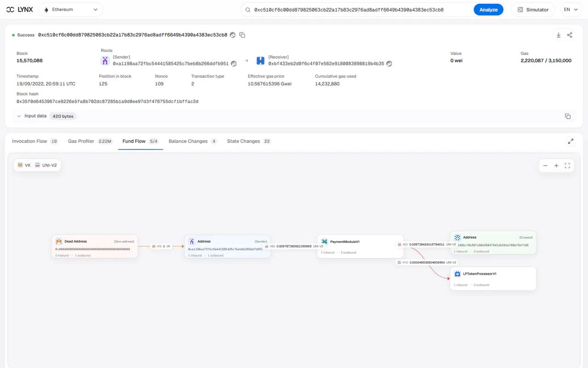Image resolution: width=588 pixels, height=368 pixels.
Task: Copy the input data
Action: tap(568, 116)
